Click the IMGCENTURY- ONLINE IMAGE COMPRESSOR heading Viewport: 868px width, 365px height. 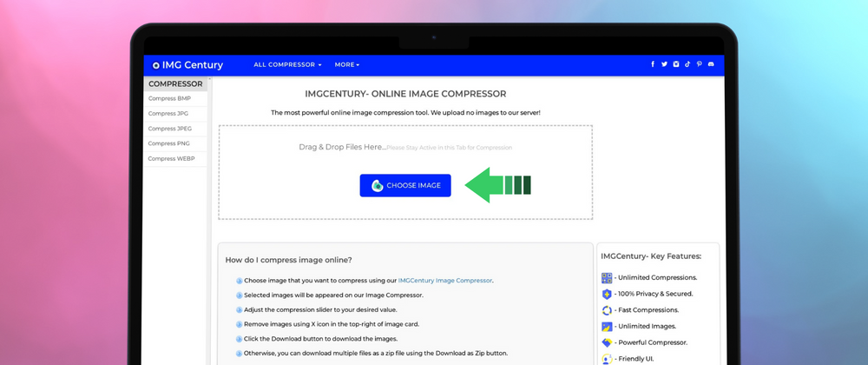coord(405,94)
